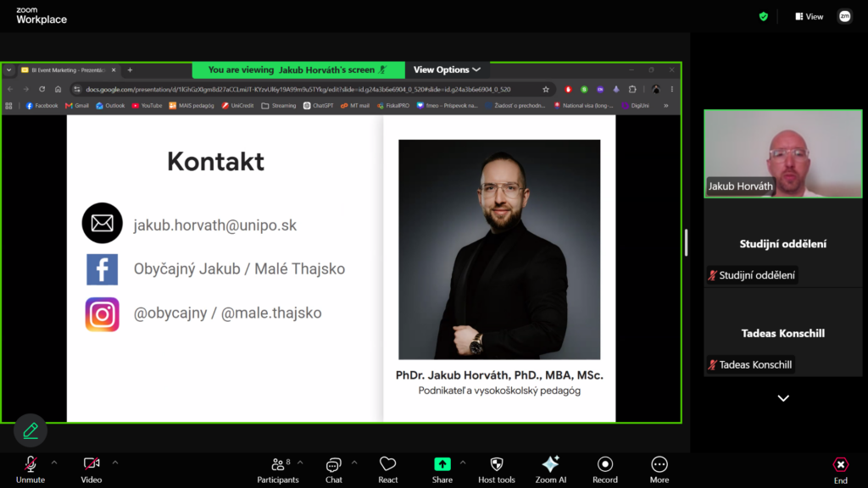Click the green security shield icon
868x488 pixels.
click(764, 17)
